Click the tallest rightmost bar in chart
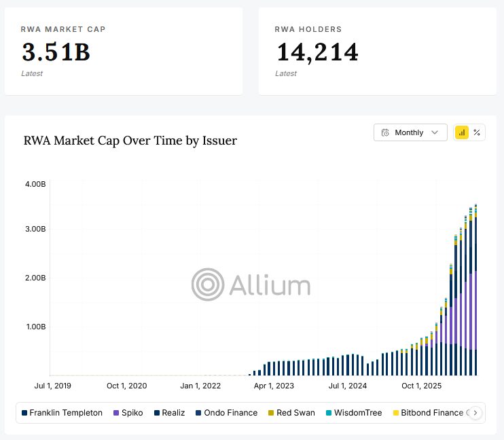The width and height of the screenshot is (504, 440). (x=475, y=289)
